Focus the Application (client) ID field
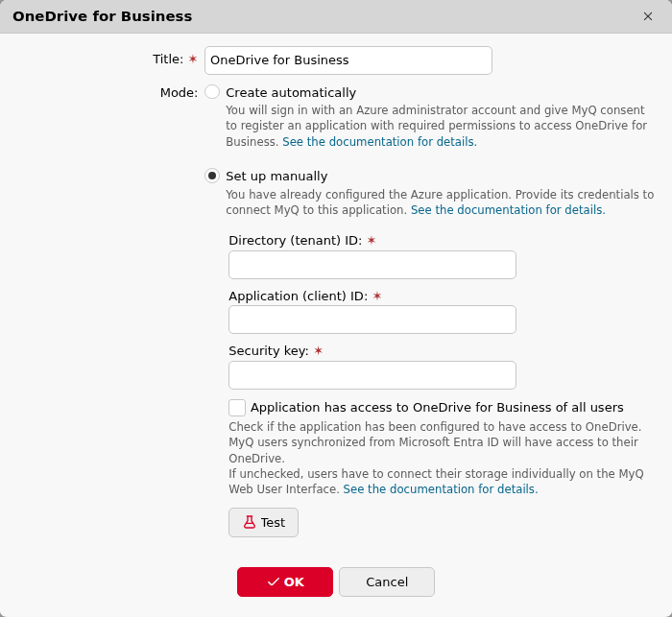Viewport: 672px width, 617px height. (372, 320)
